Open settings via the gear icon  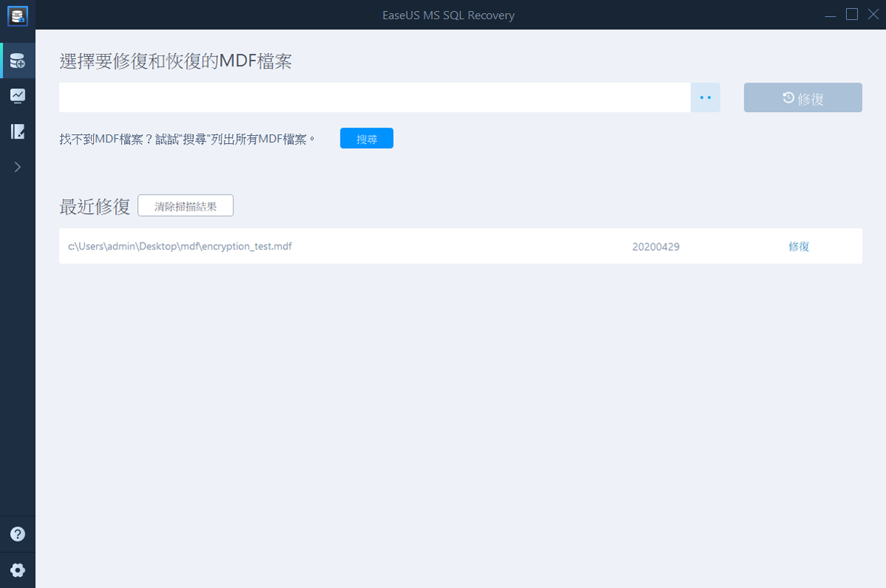click(18, 570)
